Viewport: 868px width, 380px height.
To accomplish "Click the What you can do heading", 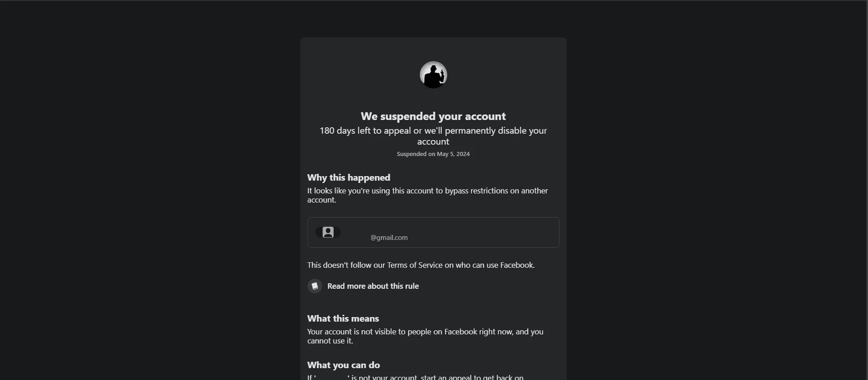I will pyautogui.click(x=344, y=365).
